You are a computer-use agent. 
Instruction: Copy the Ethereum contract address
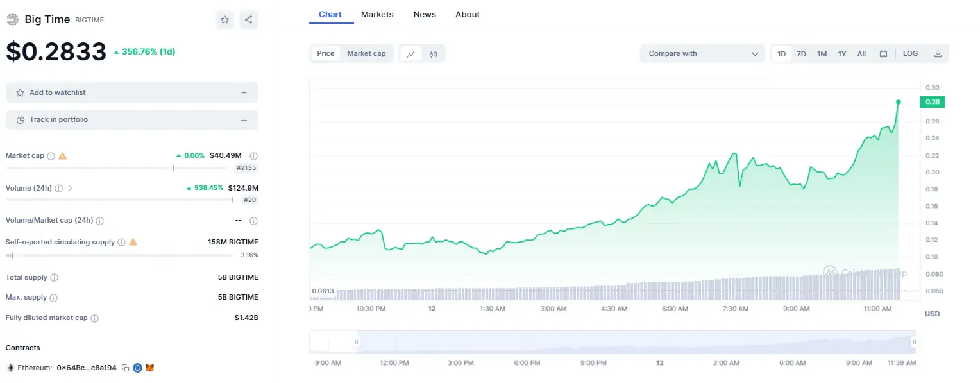[x=126, y=368]
